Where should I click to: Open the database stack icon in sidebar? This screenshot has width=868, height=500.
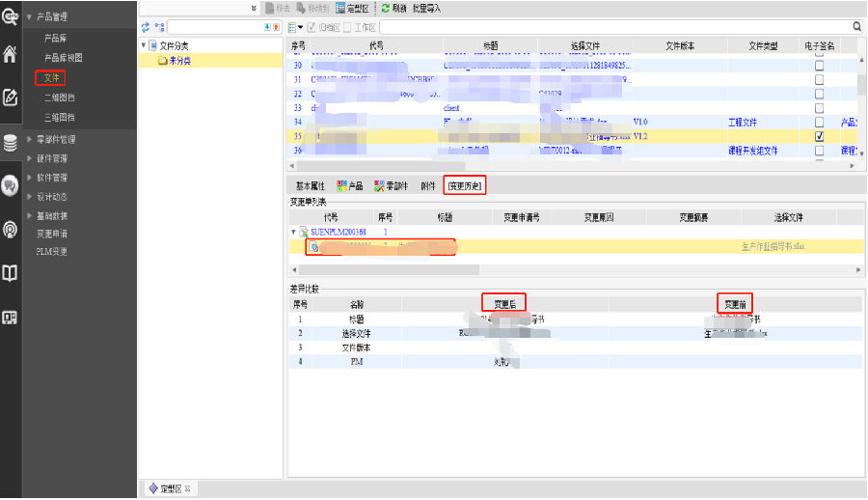pos(11,143)
